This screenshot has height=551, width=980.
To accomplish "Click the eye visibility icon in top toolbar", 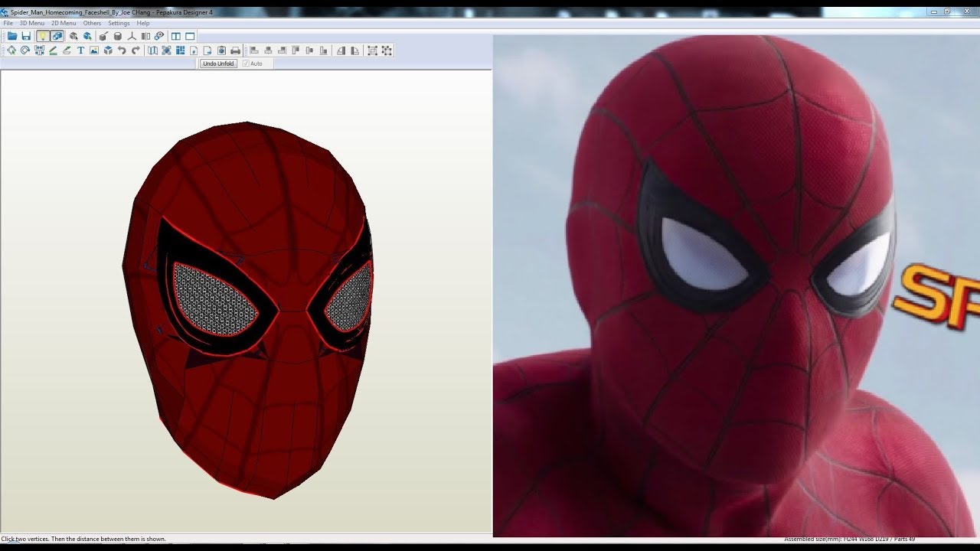I will pos(159,36).
